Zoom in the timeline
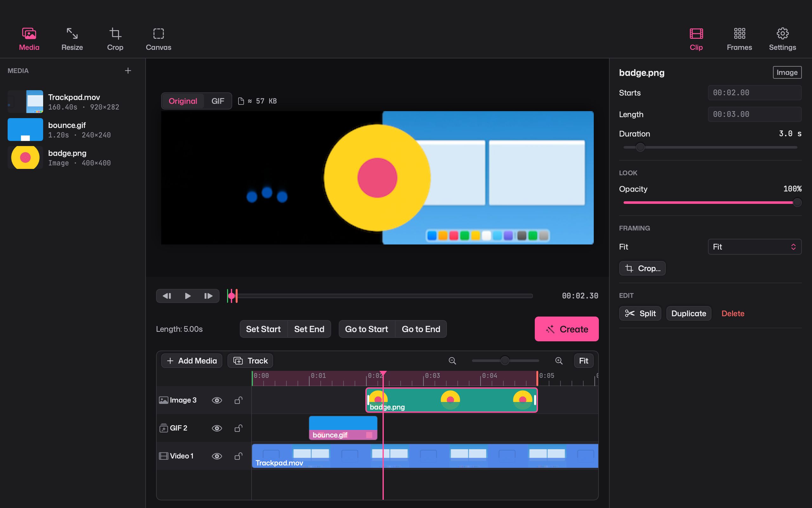Screen dimensions: 812x508 (559, 360)
